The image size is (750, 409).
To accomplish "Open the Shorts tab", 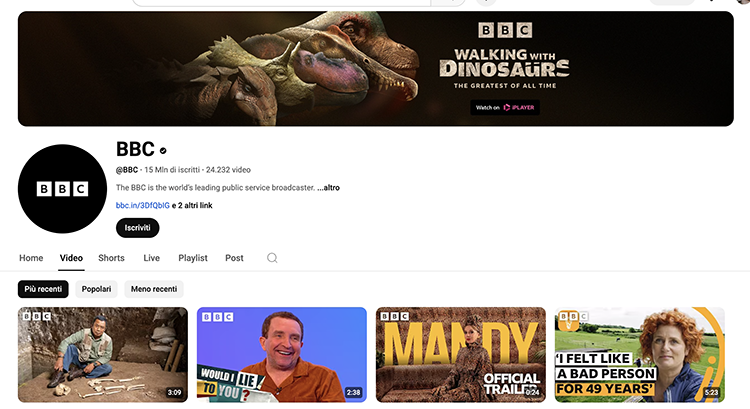I will pyautogui.click(x=111, y=258).
